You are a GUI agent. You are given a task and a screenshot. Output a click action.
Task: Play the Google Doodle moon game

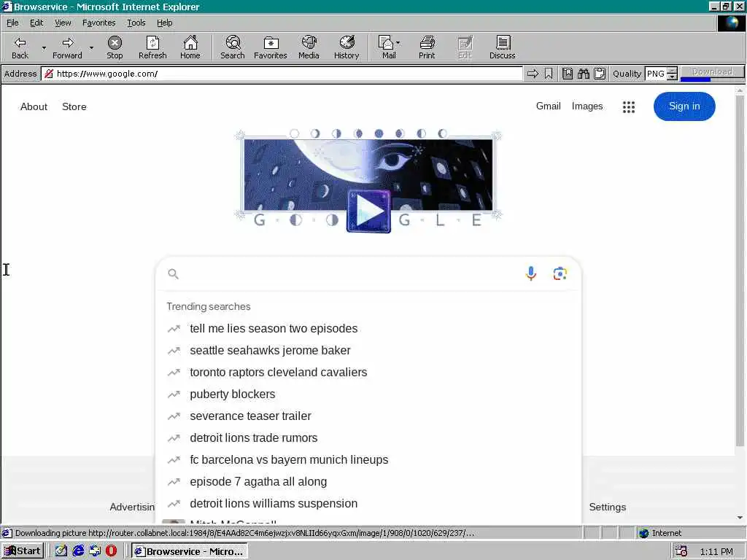pyautogui.click(x=368, y=211)
